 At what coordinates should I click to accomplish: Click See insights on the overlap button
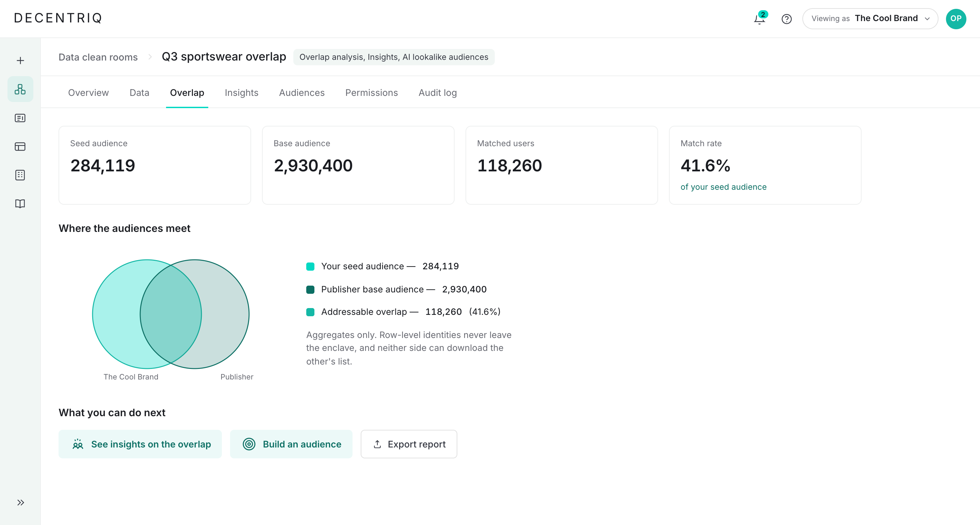(140, 444)
